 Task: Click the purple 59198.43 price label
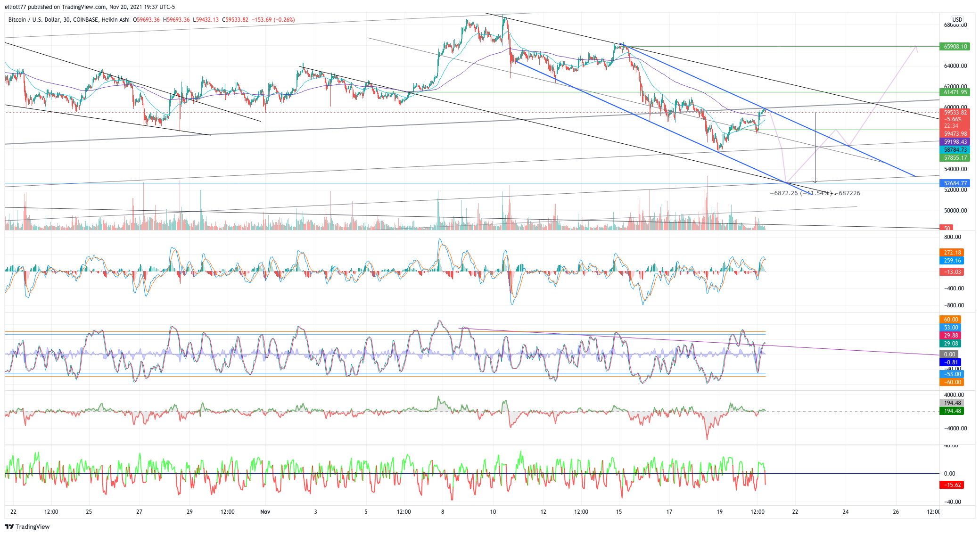(955, 142)
